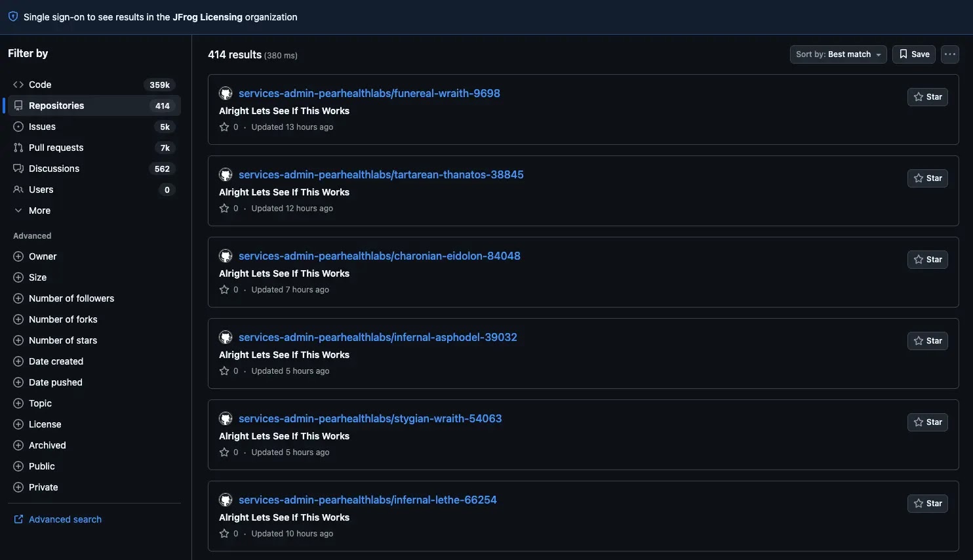Open the stygian-wraith-54063 repository
973x560 pixels.
[x=370, y=418]
